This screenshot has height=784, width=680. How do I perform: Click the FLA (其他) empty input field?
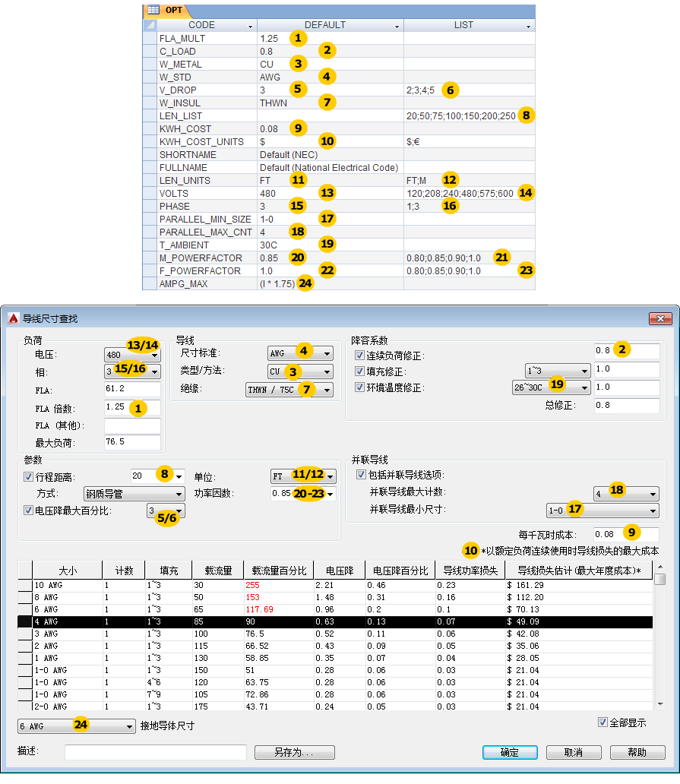(132, 425)
